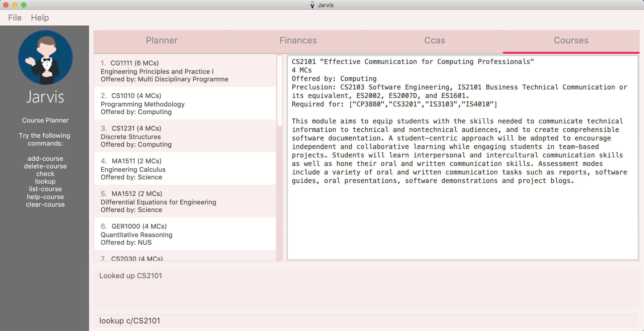
Task: Click the 'Required for' line in details
Action: 394,104
